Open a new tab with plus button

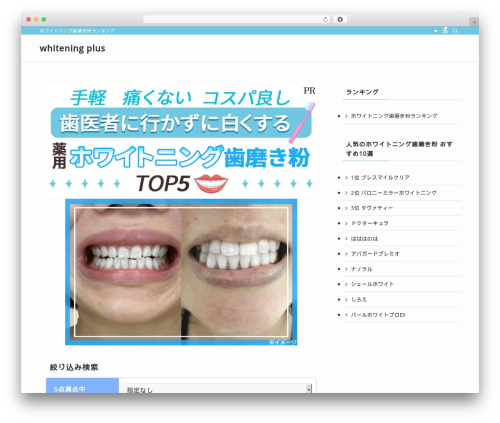[x=474, y=22]
